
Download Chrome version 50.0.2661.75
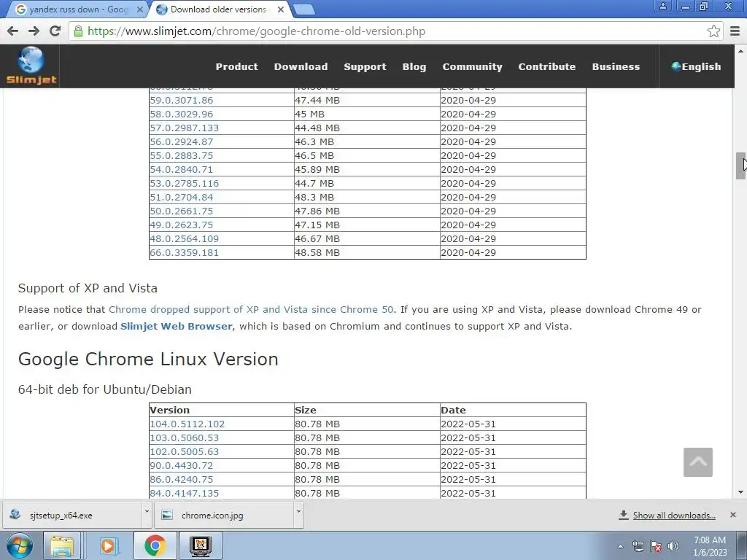click(182, 211)
